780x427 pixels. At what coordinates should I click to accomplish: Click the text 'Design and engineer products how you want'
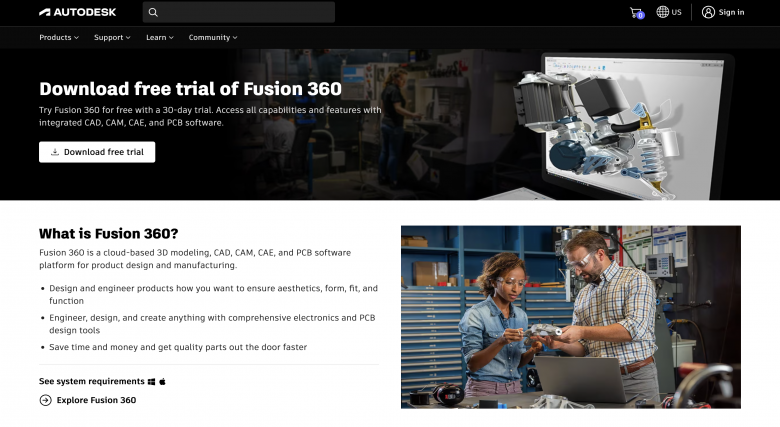[x=213, y=294]
